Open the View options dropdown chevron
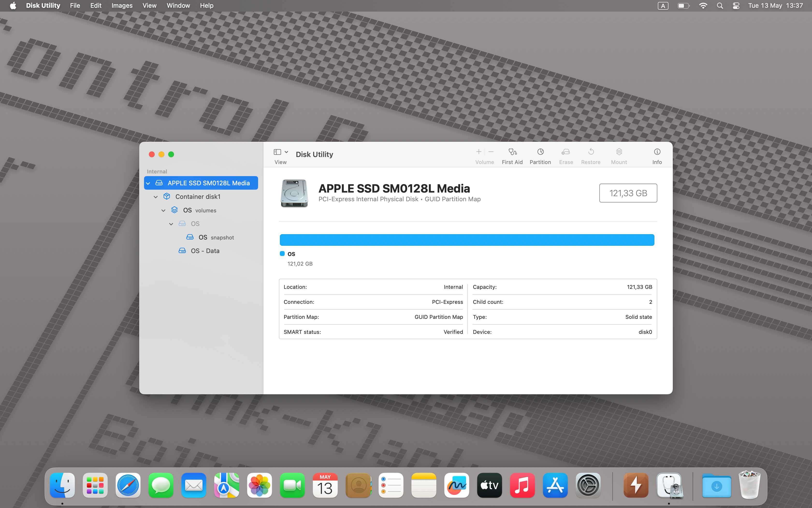812x508 pixels. 286,152
